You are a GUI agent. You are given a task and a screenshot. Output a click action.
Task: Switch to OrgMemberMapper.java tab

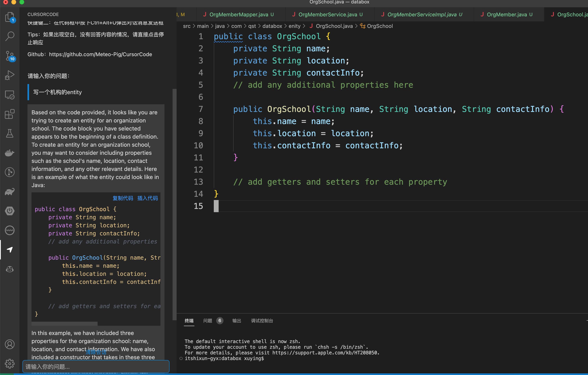239,15
